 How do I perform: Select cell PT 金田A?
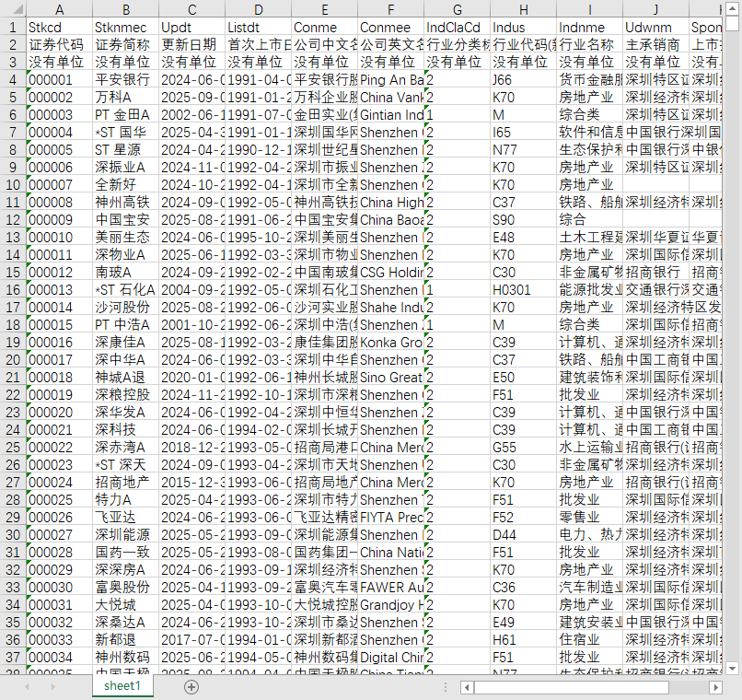[126, 114]
